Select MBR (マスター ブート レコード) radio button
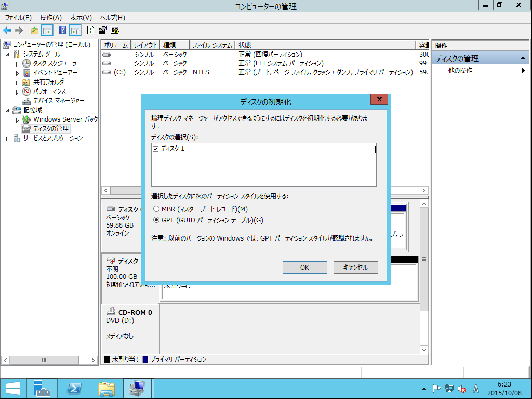Viewport: 532px width, 399px height. tap(156, 209)
